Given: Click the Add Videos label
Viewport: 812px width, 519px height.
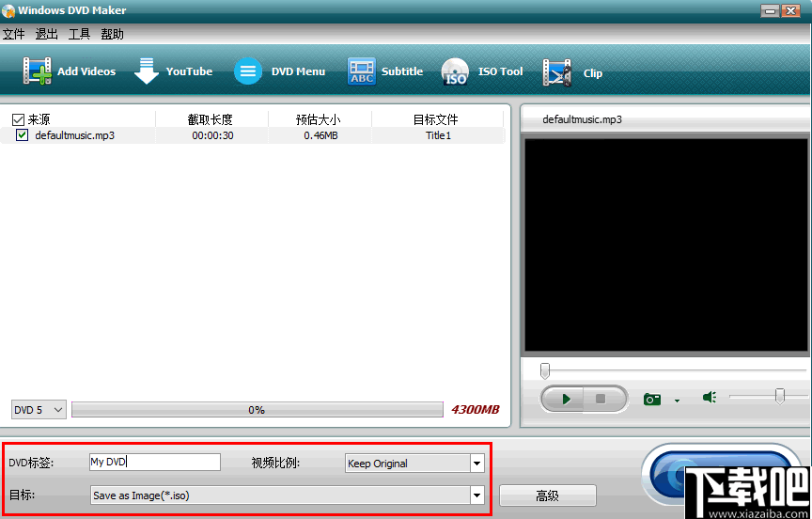Looking at the screenshot, I should (86, 71).
